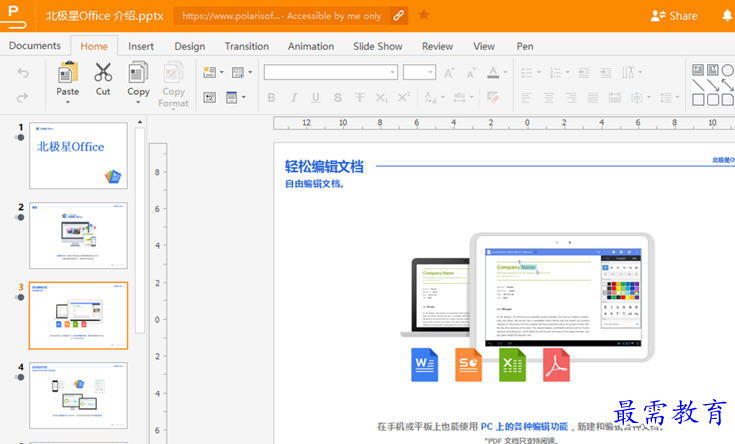Open the font size dropdown
Screen dimensions: 735x444
click(430, 73)
